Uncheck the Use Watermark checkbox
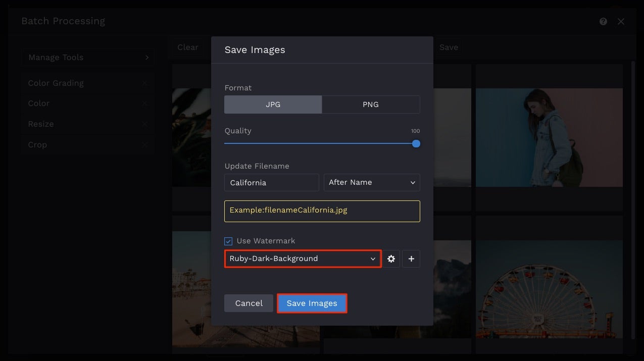Screen dimensions: 644x361 coord(228,241)
